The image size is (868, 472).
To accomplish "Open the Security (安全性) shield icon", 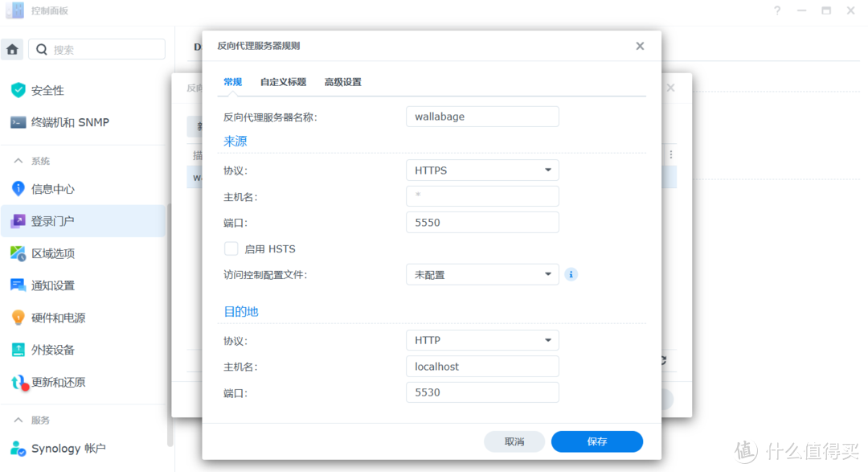I will (x=18, y=90).
